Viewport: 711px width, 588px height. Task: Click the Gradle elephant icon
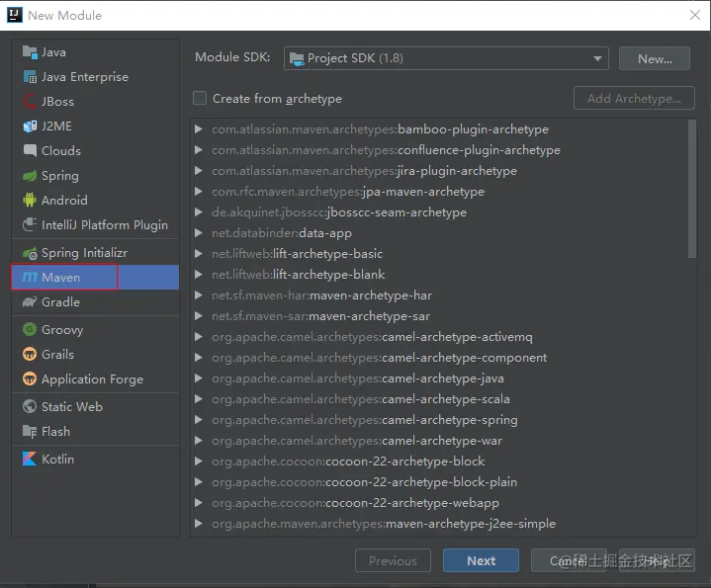[30, 301]
